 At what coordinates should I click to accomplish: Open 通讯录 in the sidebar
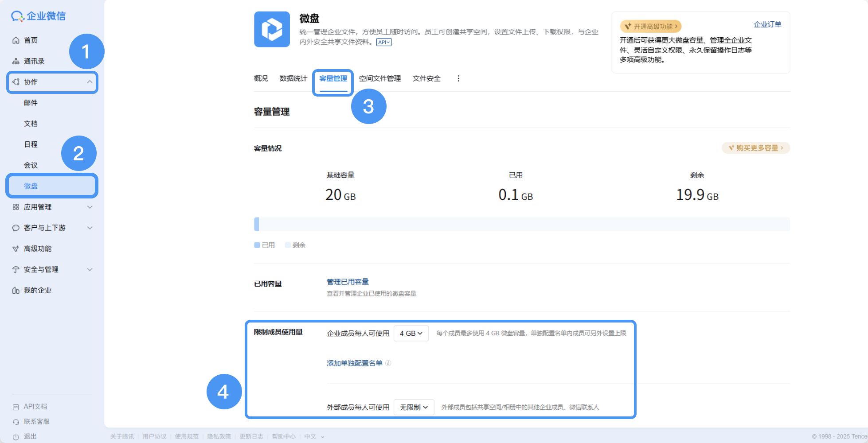tap(34, 61)
